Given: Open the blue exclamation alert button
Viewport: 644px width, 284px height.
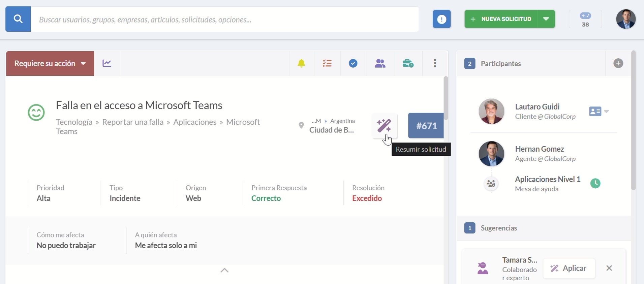Looking at the screenshot, I should [441, 19].
